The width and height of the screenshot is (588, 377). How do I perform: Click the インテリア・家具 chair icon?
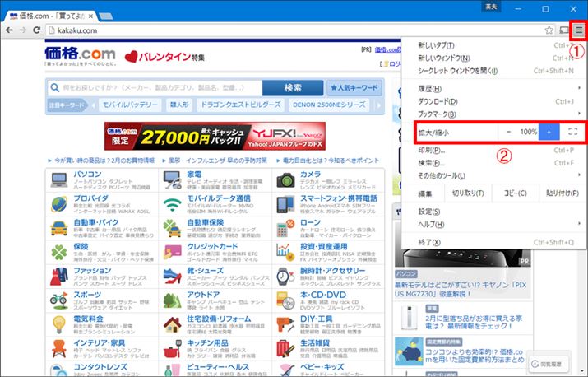coord(59,349)
